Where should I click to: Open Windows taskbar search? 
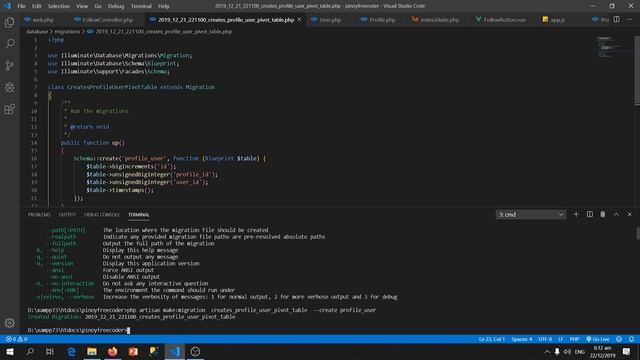pos(30,351)
